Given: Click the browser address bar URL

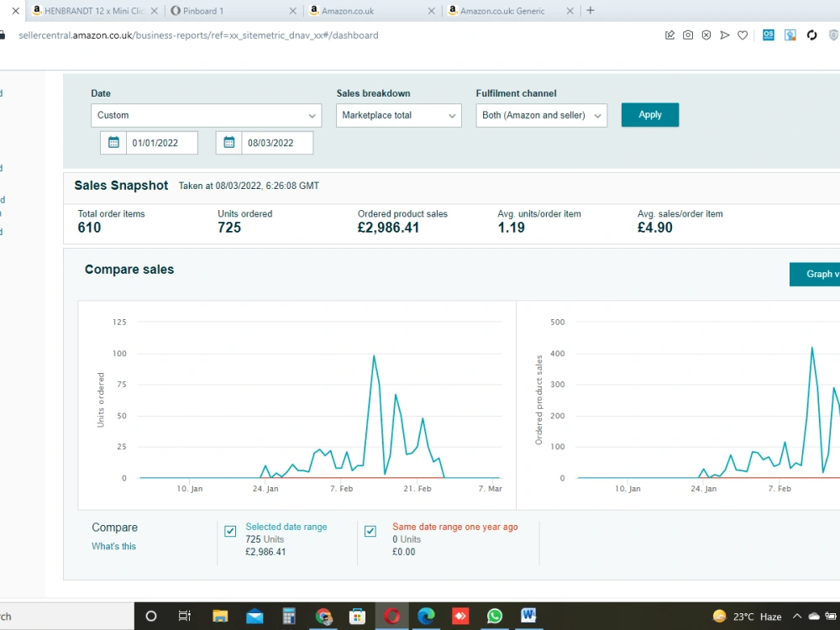Looking at the screenshot, I should [198, 35].
